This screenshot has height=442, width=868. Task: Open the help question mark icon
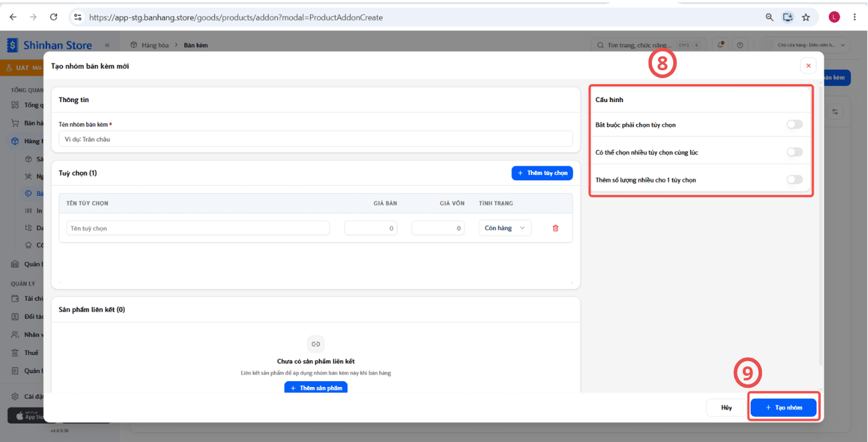740,45
